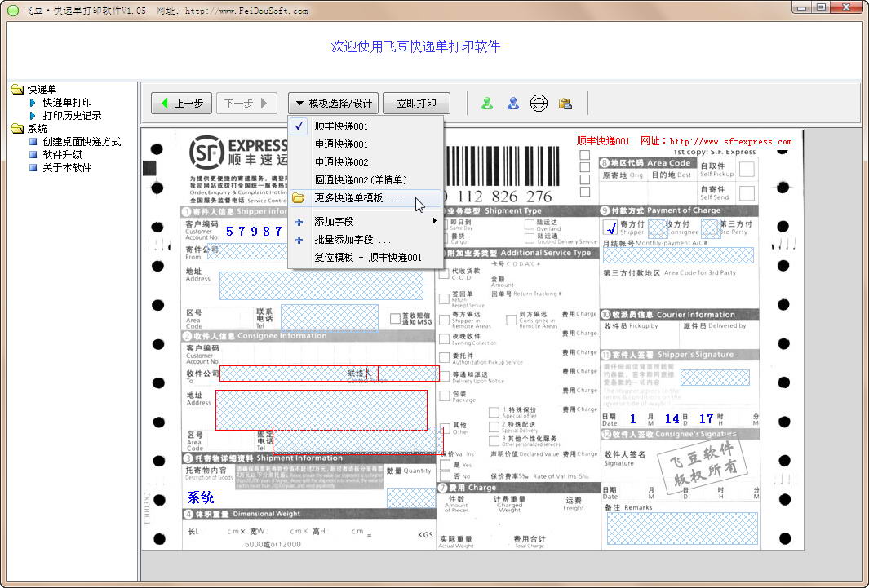Select 软件升级 in the sidebar
869x588 pixels.
[62, 154]
